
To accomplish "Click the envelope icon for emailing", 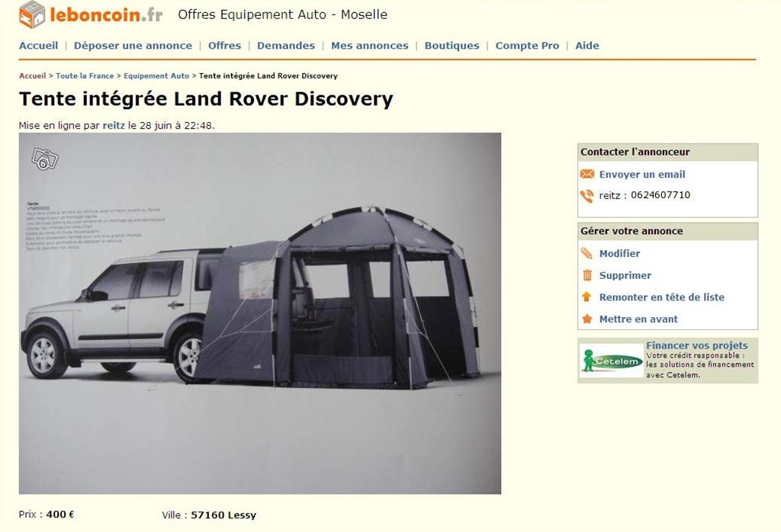I will coord(587,175).
